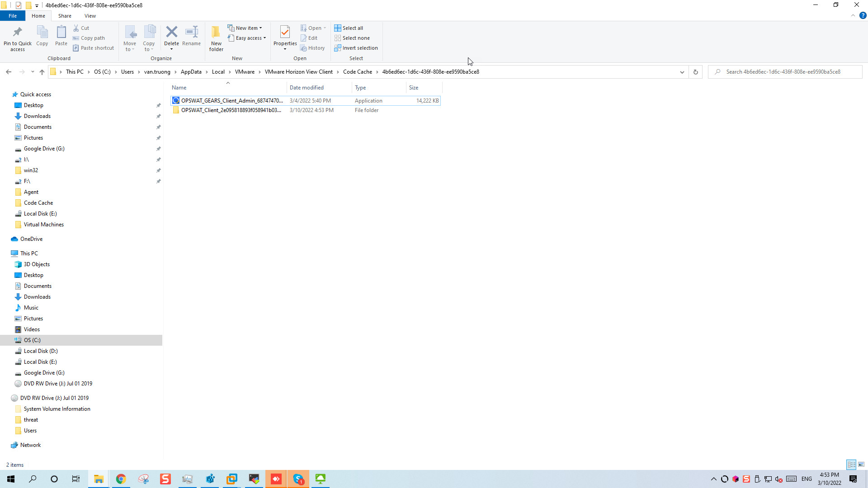Click History in the Open group
Image resolution: width=868 pixels, height=488 pixels.
point(312,48)
